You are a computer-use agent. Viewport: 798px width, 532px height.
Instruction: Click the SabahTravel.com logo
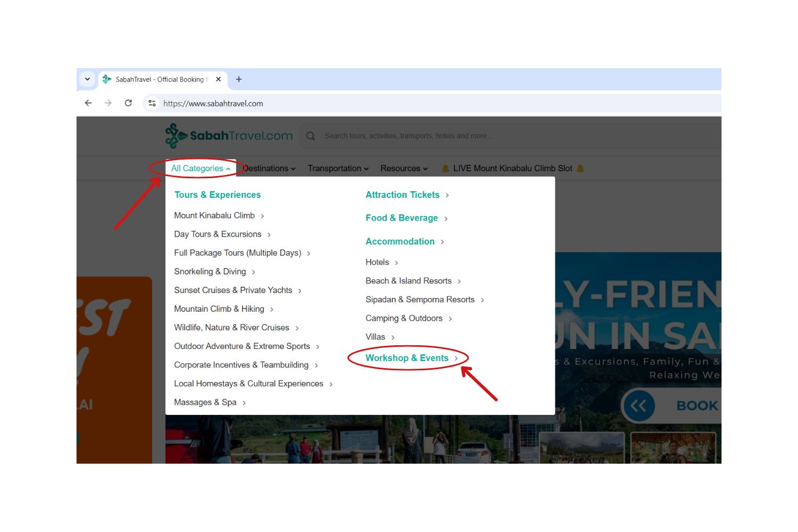coord(229,136)
